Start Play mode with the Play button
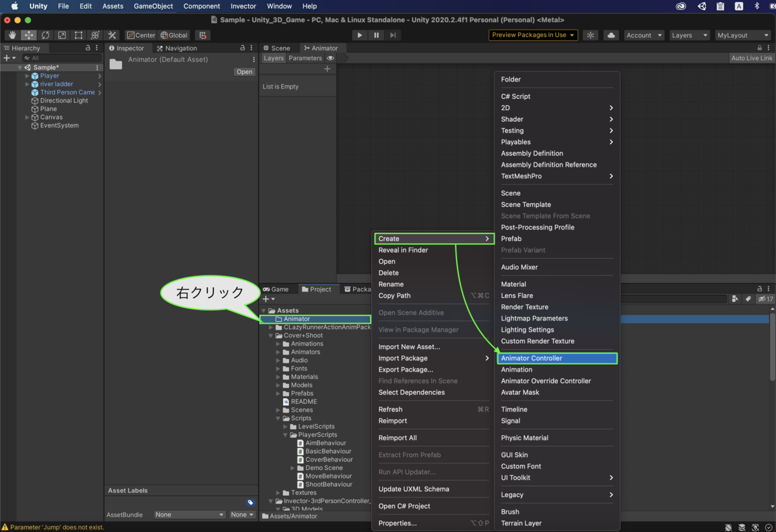The height and width of the screenshot is (532, 776). (x=360, y=35)
